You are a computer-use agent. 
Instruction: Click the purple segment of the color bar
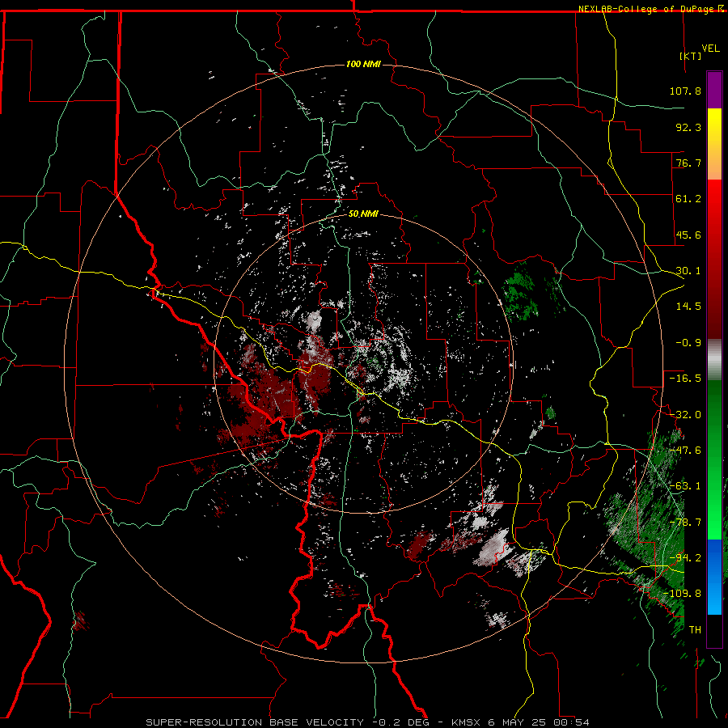[714, 90]
